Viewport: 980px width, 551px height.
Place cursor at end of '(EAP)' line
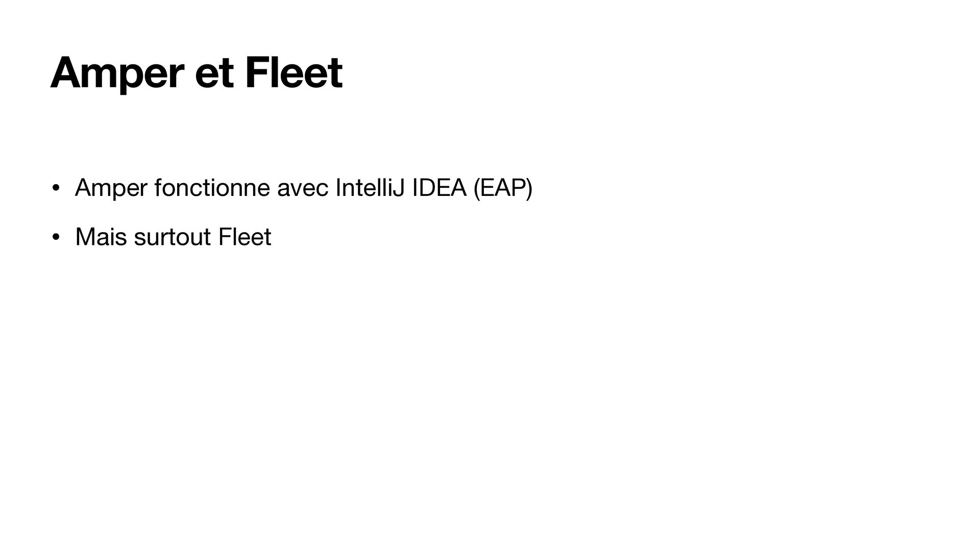coord(533,189)
